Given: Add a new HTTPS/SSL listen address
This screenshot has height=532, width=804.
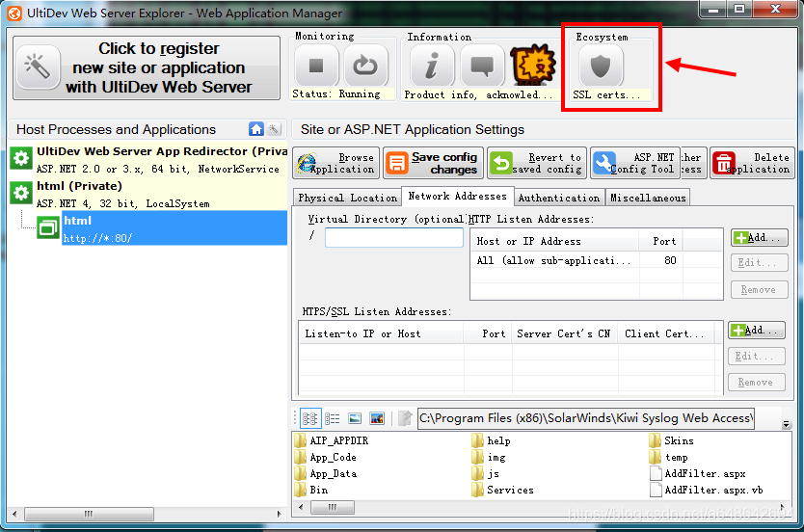Looking at the screenshot, I should click(757, 330).
